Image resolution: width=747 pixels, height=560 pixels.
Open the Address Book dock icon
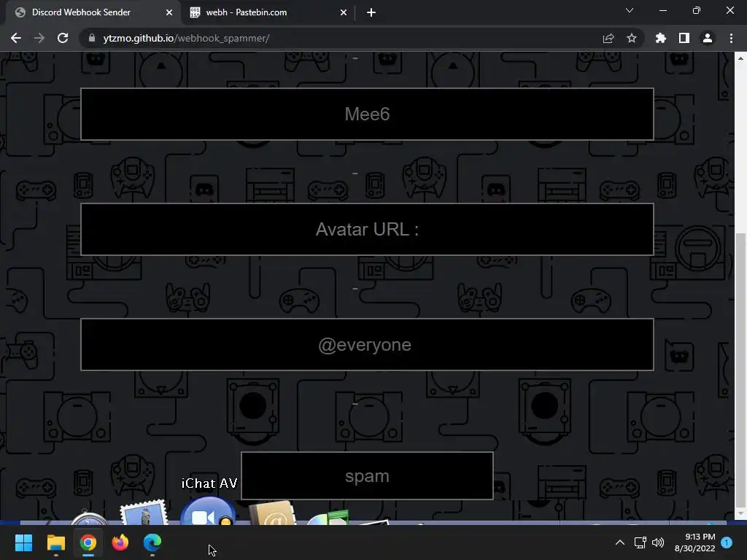[x=273, y=513]
